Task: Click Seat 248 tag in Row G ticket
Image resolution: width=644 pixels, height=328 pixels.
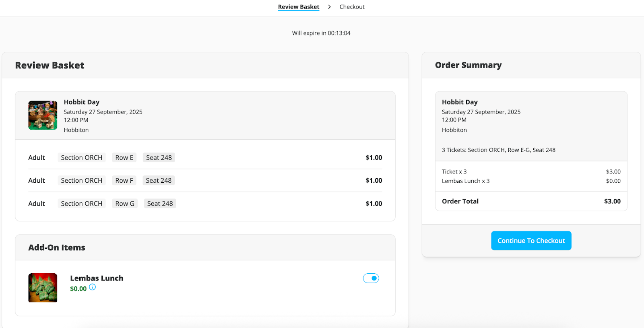Action: coord(160,203)
